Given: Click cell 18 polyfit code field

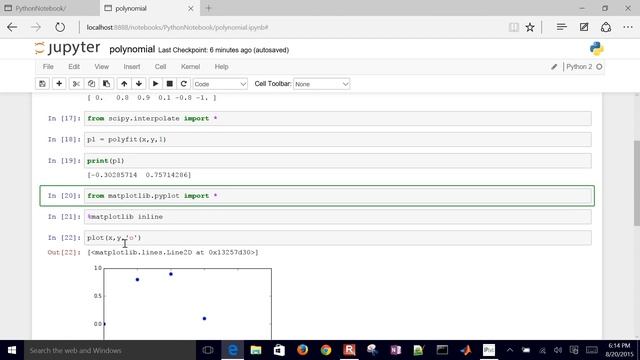Looking at the screenshot, I should click(338, 140).
